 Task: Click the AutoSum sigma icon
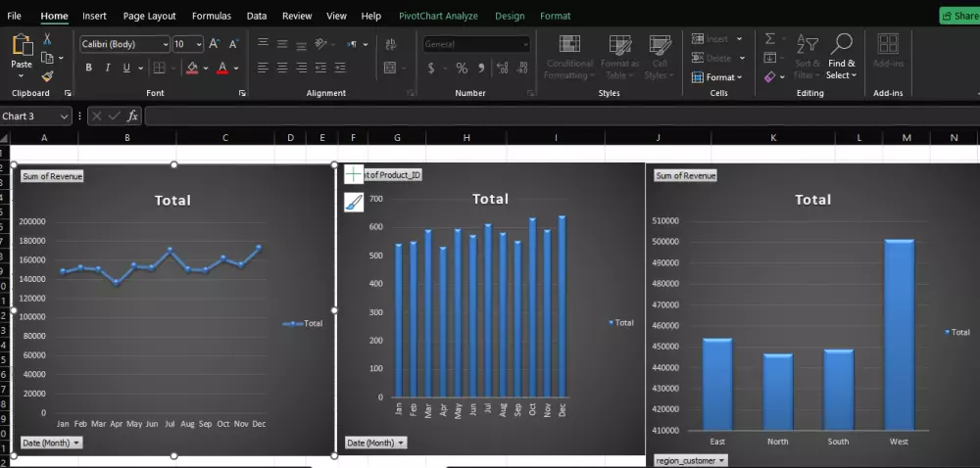[770, 39]
